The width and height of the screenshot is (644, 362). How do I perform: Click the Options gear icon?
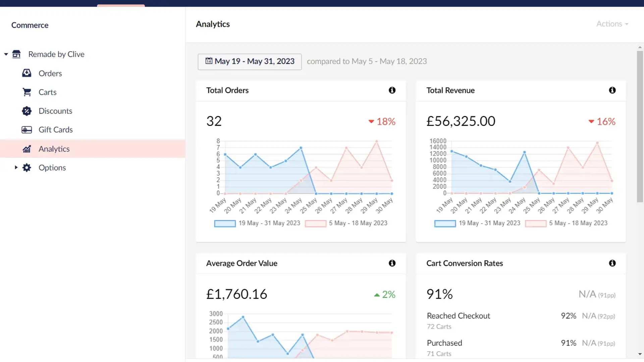(x=26, y=168)
